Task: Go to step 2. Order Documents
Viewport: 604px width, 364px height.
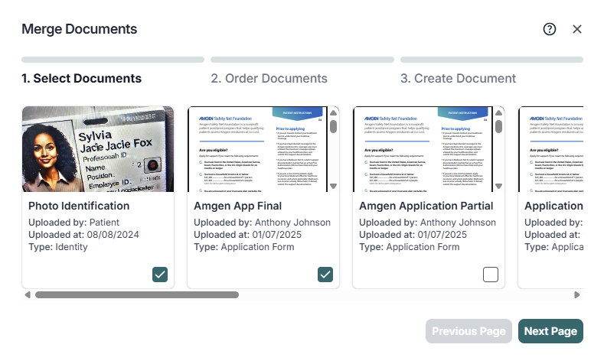Action: click(x=269, y=78)
